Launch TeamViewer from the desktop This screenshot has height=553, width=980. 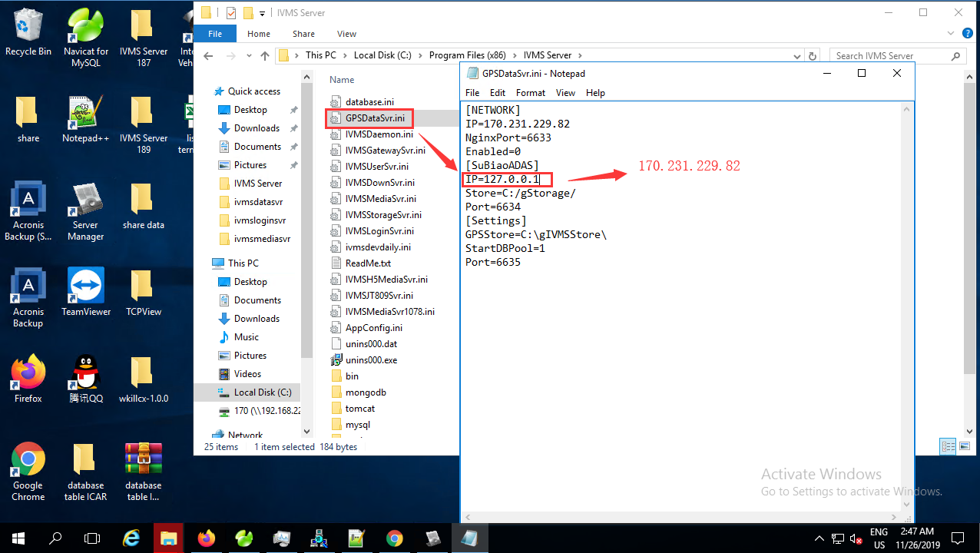click(86, 292)
